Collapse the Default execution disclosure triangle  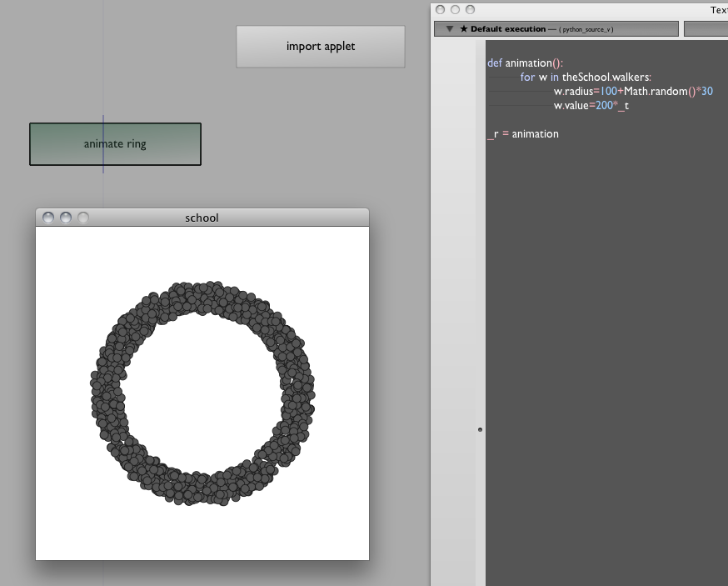pos(450,29)
